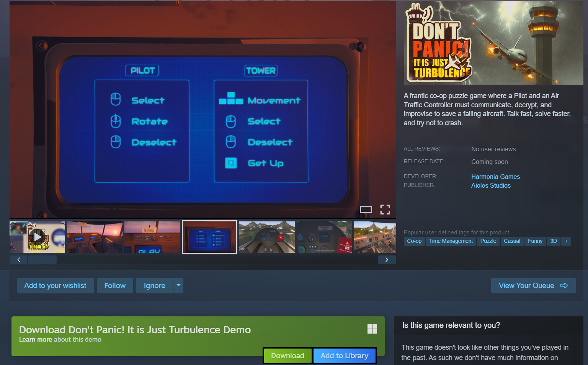This screenshot has height=365, width=588.
Task: Select the Funny tag
Action: pyautogui.click(x=535, y=241)
